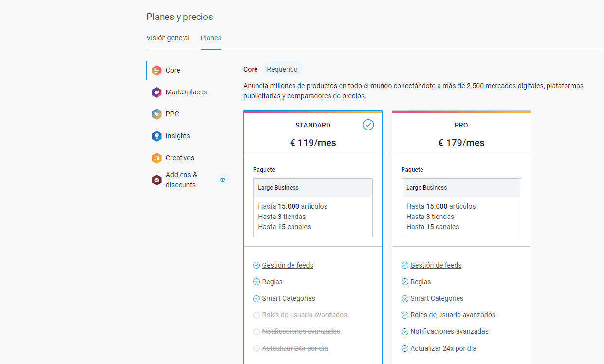
Task: Click Smart Categories text in the STANDARD plan
Action: click(x=289, y=298)
